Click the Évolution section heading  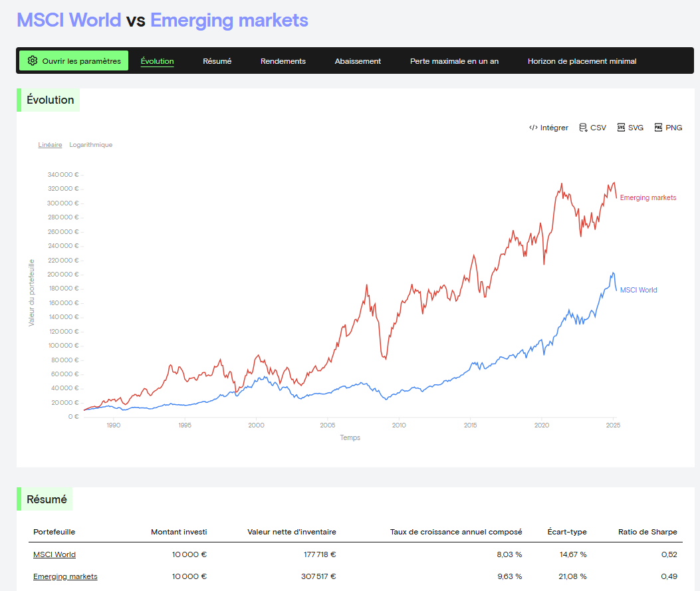click(50, 100)
